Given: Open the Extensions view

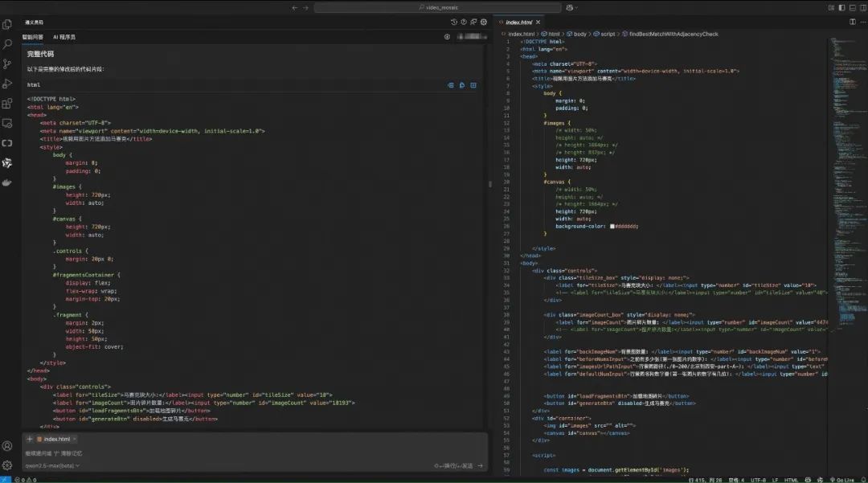Looking at the screenshot, I should [x=7, y=104].
